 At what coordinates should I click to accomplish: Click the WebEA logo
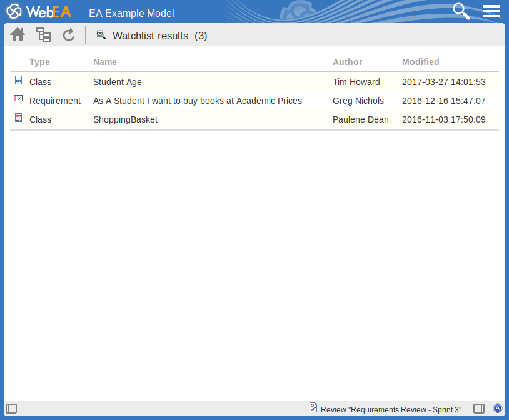point(39,12)
